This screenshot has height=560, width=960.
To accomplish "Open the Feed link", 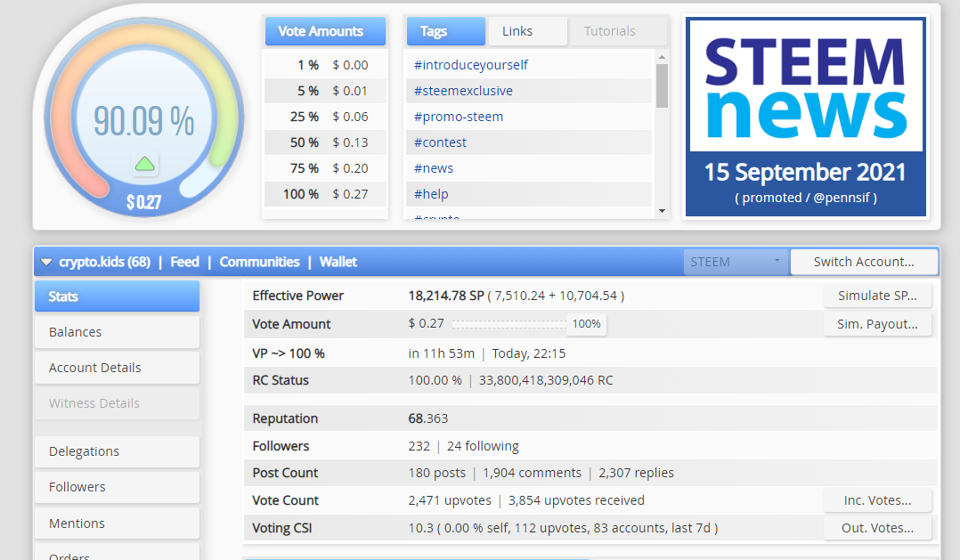I will click(x=184, y=262).
